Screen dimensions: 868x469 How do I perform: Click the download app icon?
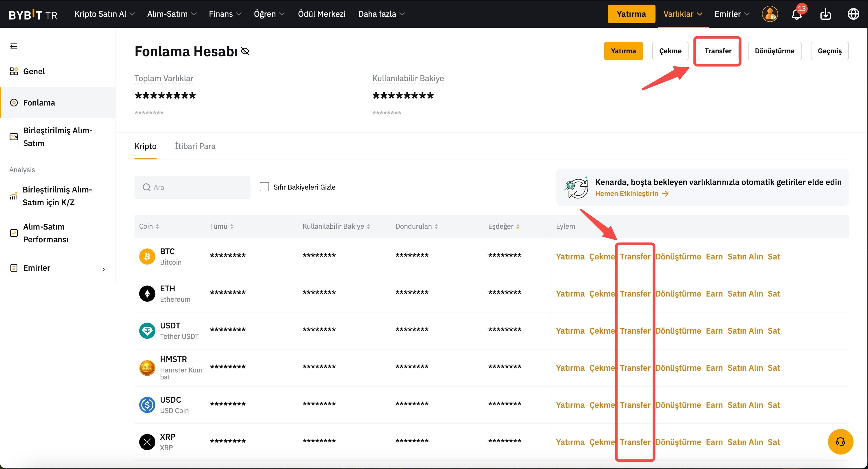coord(825,14)
